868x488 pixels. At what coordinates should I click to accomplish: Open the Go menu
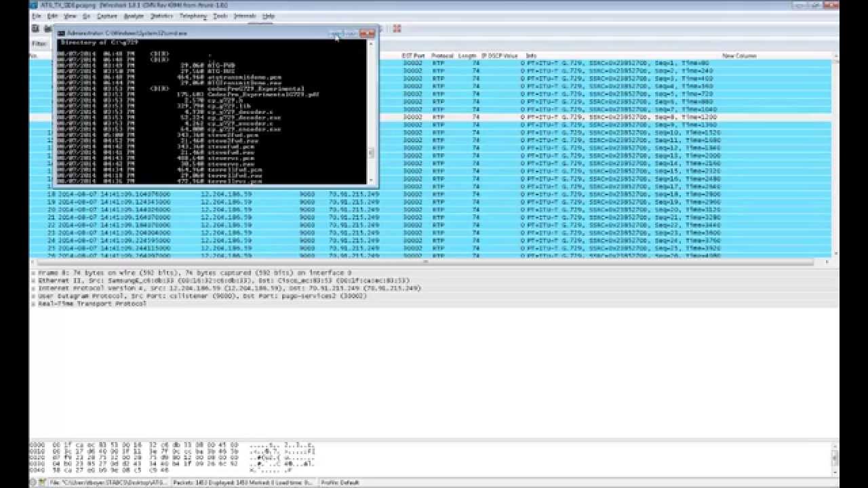click(x=86, y=16)
